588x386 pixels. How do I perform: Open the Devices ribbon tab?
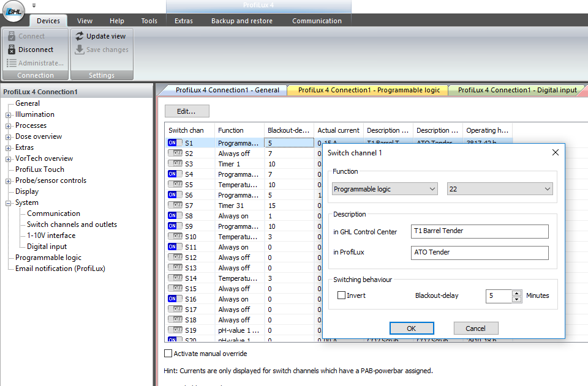coord(48,21)
